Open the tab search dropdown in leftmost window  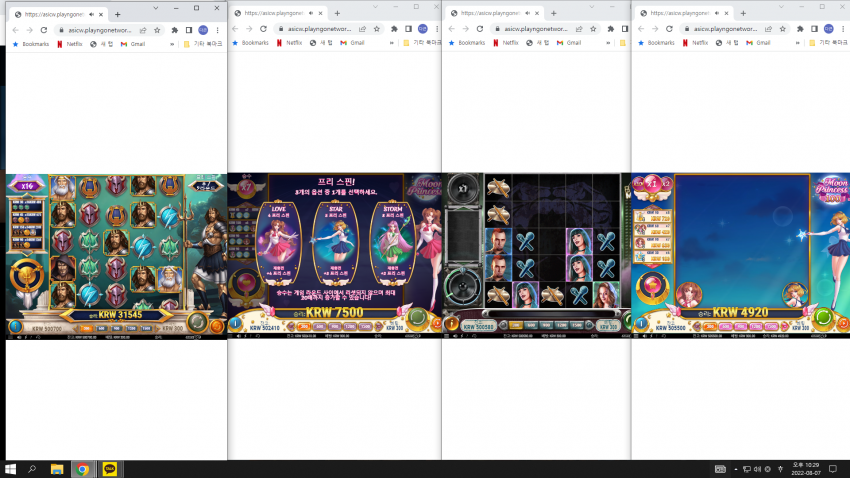(156, 8)
